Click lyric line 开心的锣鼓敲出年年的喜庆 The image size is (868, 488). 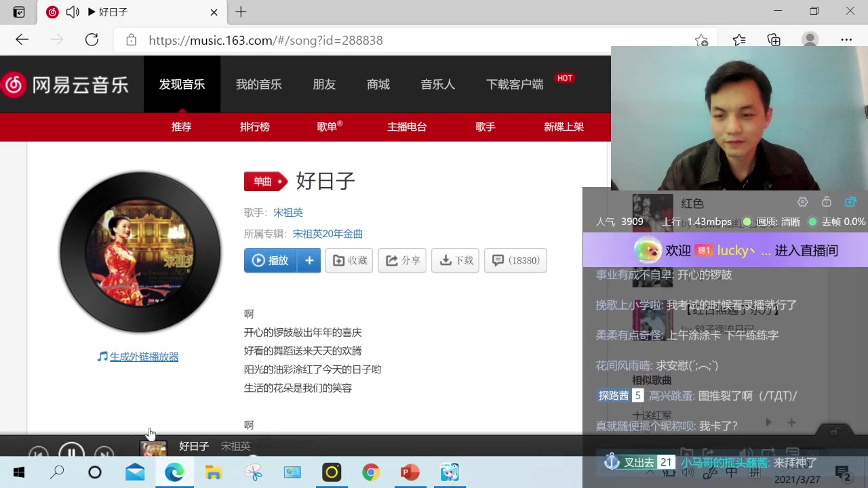click(303, 332)
